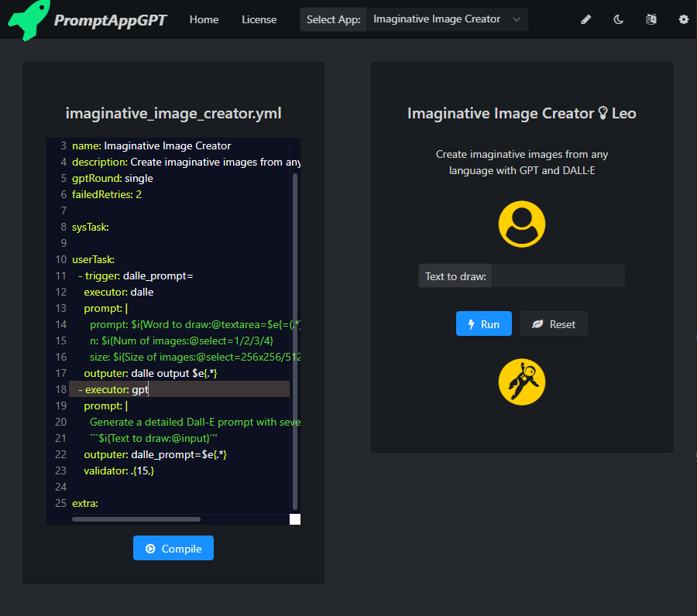
Task: Click the 'prompt: $i{Word to draw' line
Action: 194,325
